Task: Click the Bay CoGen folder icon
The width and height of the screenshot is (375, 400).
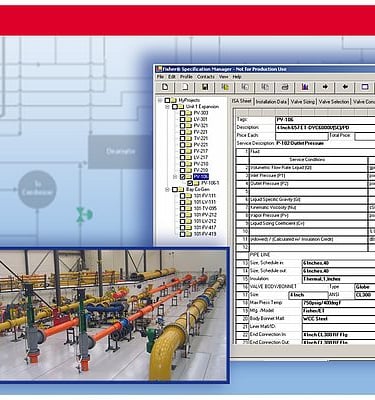Action: (181, 189)
